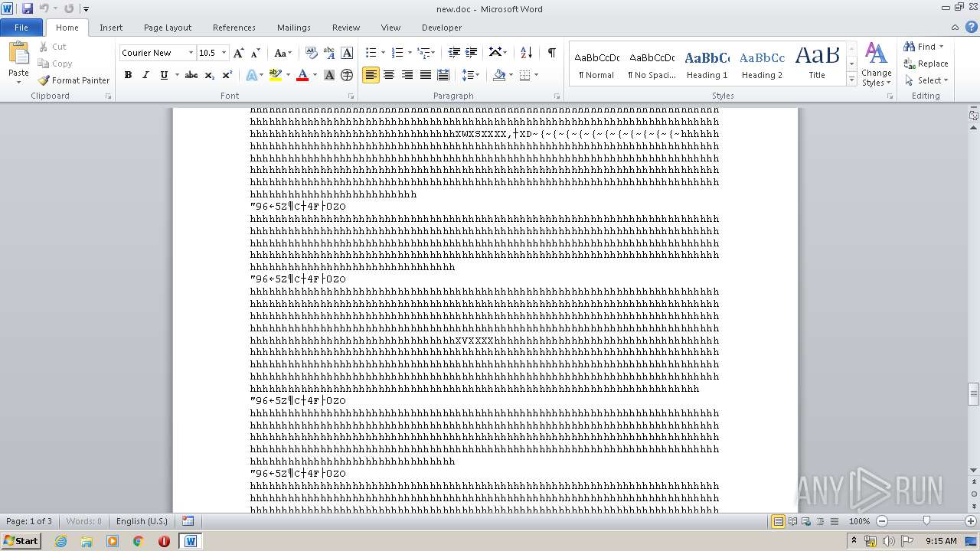Click Decrease Indent icon
Viewport: 980px width, 551px height.
click(454, 53)
